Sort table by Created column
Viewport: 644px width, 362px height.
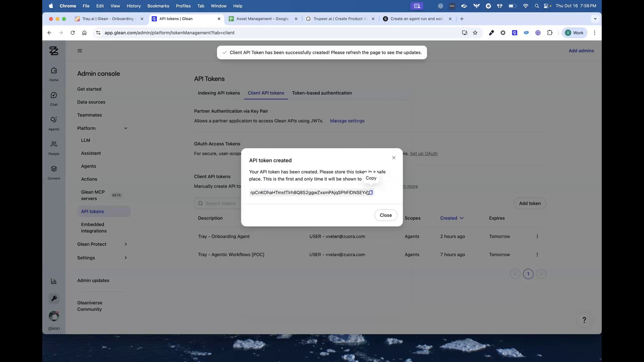[x=451, y=218]
